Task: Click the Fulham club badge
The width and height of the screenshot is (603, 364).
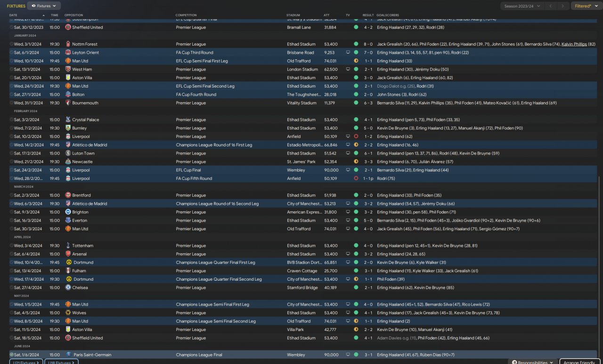Action: pyautogui.click(x=68, y=271)
